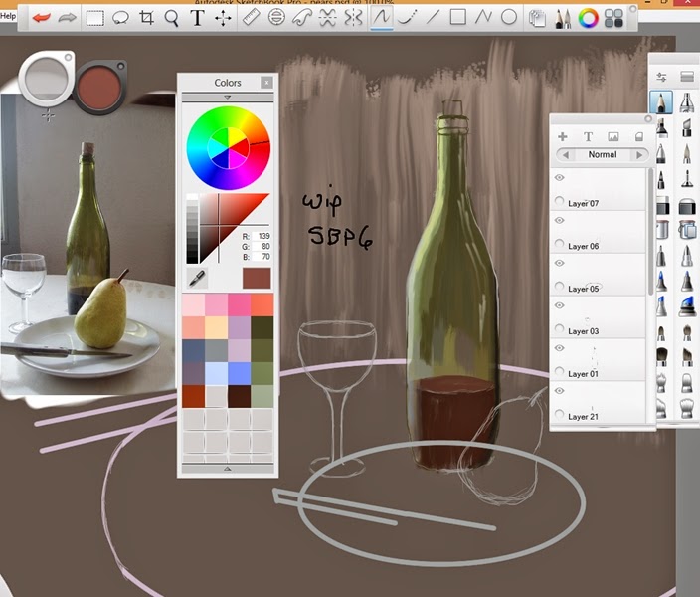Add a text layer in Layers panel

pos(588,136)
